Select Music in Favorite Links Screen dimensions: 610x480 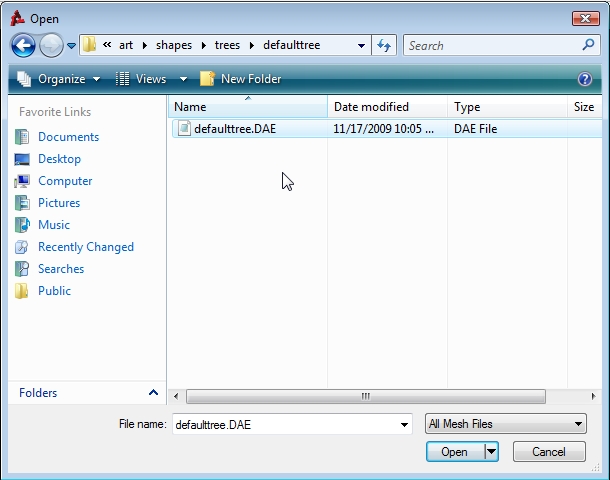tap(54, 225)
